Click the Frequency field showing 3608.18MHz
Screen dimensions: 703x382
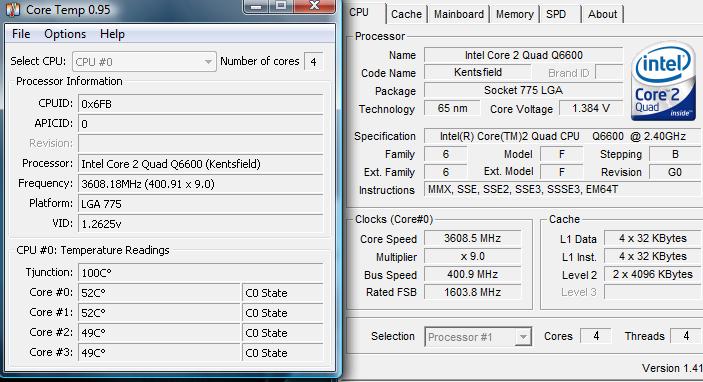coord(200,184)
